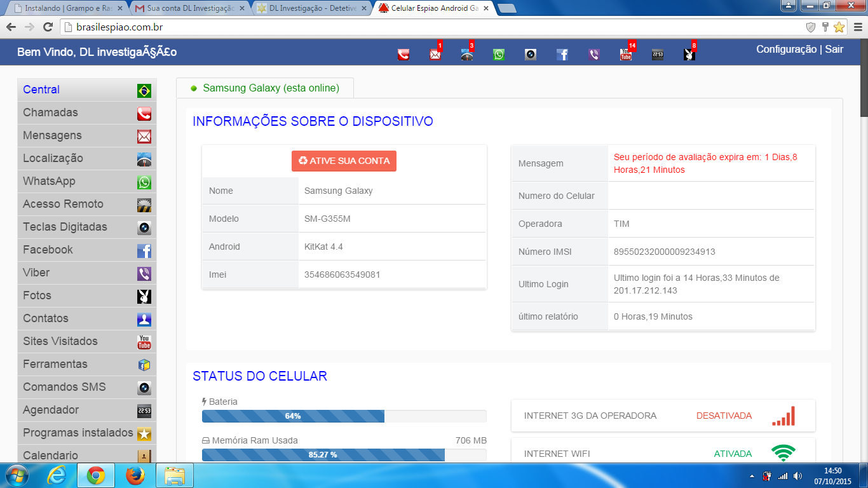The height and width of the screenshot is (488, 868).
Task: Open Central in the sidebar
Action: click(86, 90)
